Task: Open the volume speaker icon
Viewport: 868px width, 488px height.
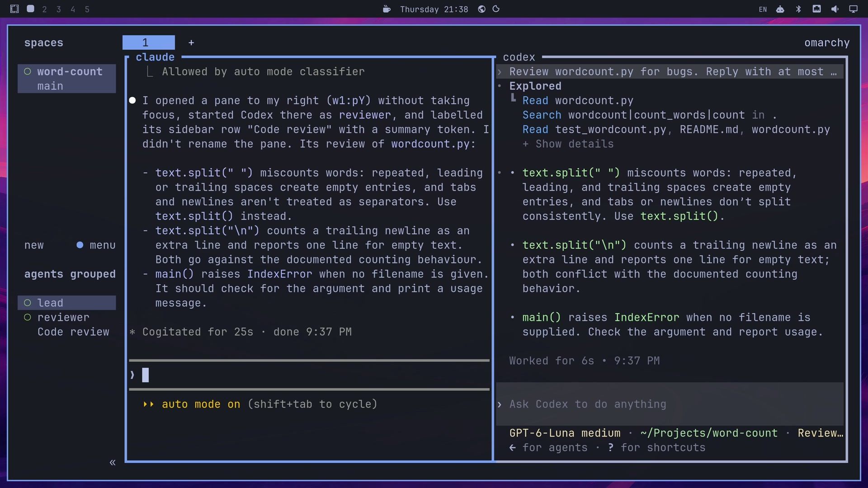Action: (835, 9)
